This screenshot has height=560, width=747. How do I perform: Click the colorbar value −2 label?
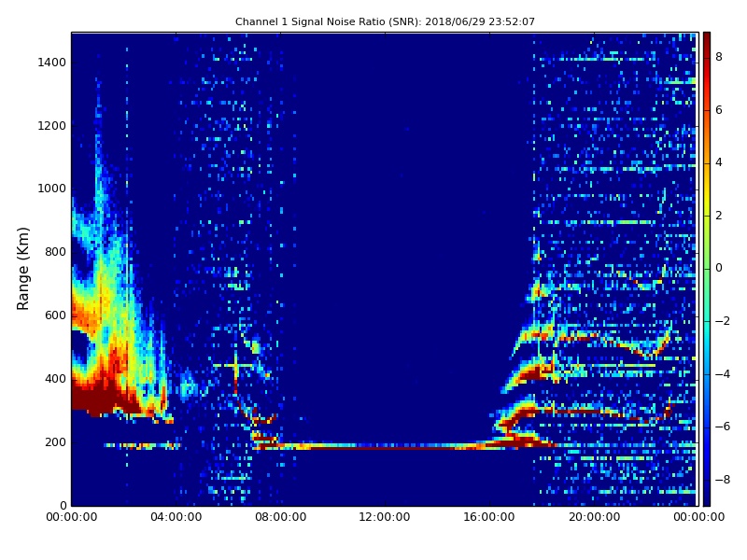pyautogui.click(x=722, y=321)
